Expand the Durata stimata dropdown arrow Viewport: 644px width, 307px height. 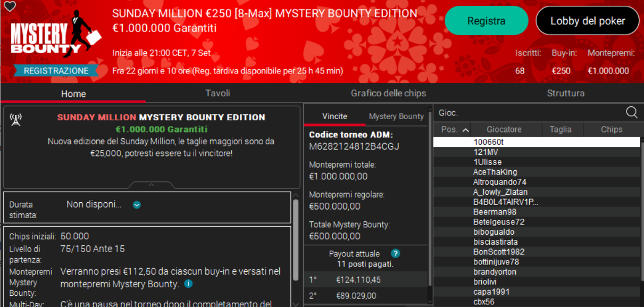coord(137,205)
